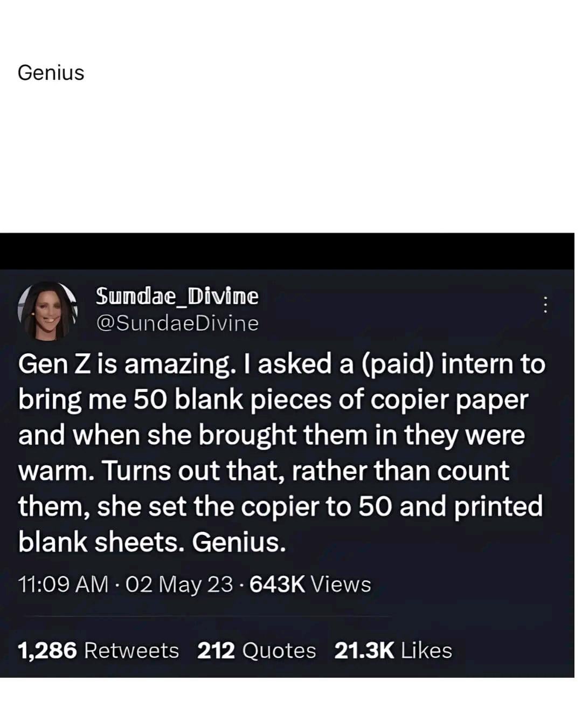Image resolution: width=582 pixels, height=728 pixels.
Task: Click the word "(paid)" in the tweet
Action: tap(397, 365)
